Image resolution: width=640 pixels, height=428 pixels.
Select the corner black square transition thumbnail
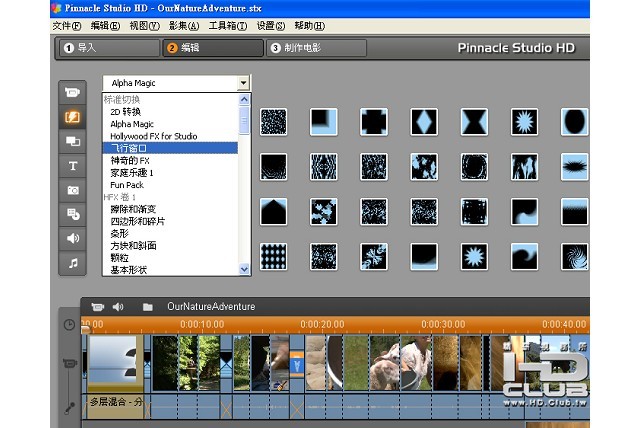click(x=324, y=122)
